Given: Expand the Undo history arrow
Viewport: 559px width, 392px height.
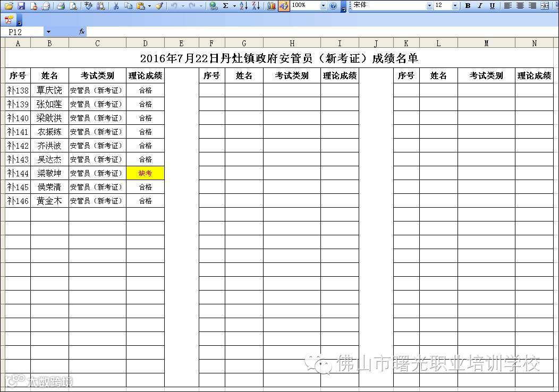Looking at the screenshot, I should 183,6.
